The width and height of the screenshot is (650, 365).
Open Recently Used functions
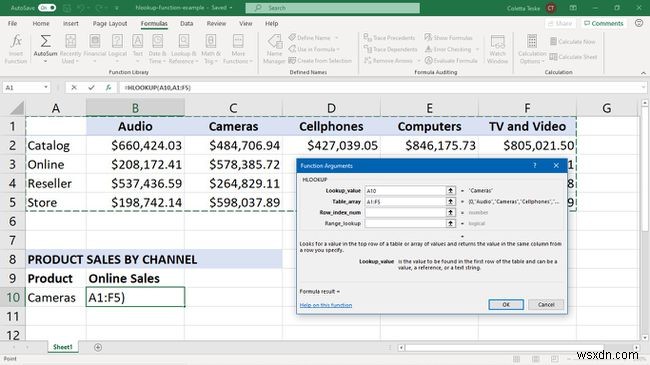[70, 49]
